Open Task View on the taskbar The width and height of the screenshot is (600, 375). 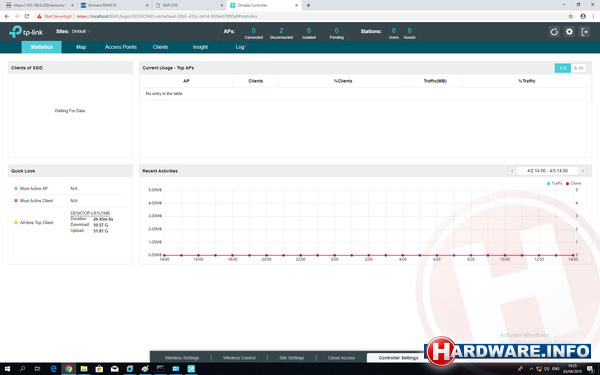coord(37,369)
